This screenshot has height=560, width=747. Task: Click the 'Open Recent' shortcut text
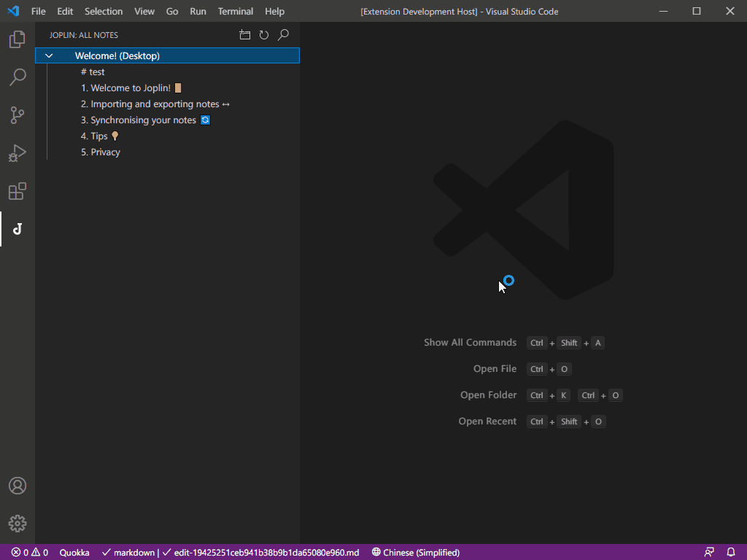tap(487, 421)
